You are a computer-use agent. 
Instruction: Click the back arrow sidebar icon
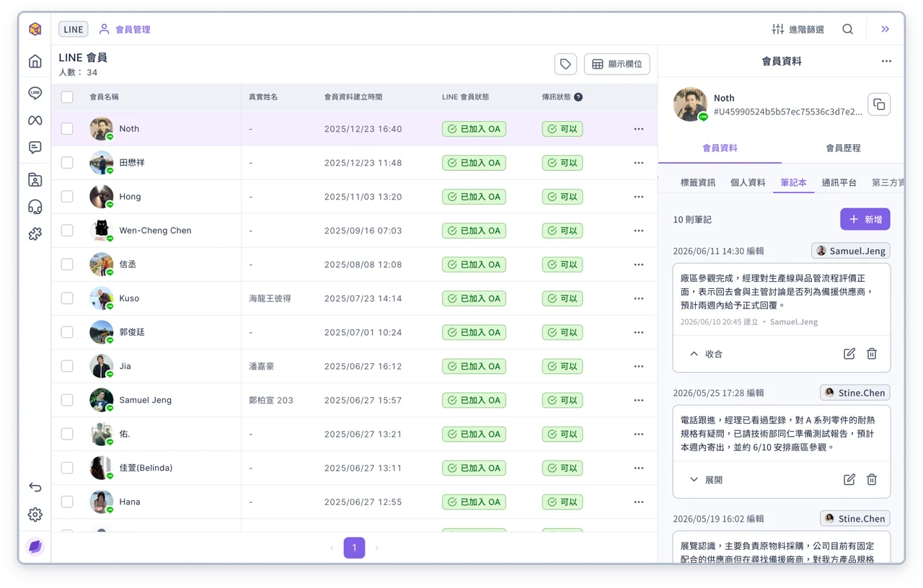pyautogui.click(x=35, y=488)
